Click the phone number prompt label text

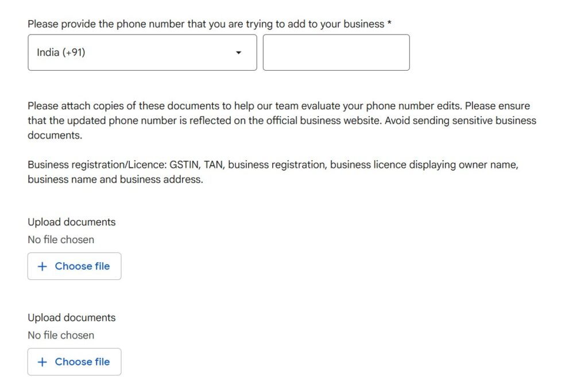(x=206, y=24)
